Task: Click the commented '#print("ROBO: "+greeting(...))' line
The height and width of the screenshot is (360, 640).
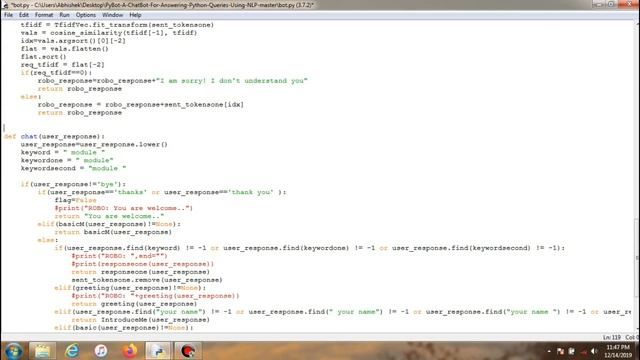Action: point(155,296)
